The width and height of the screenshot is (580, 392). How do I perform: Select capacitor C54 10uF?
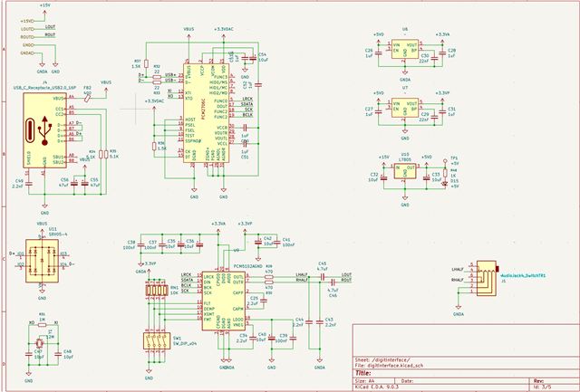pyautogui.click(x=254, y=58)
